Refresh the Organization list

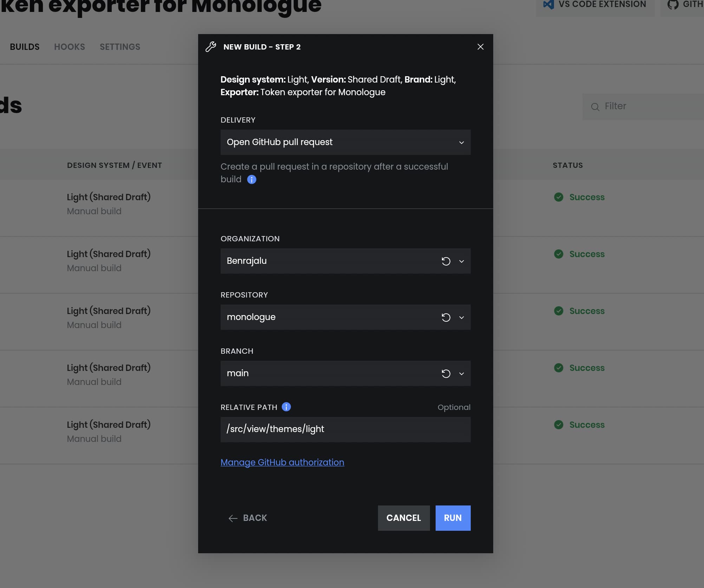pyautogui.click(x=446, y=261)
